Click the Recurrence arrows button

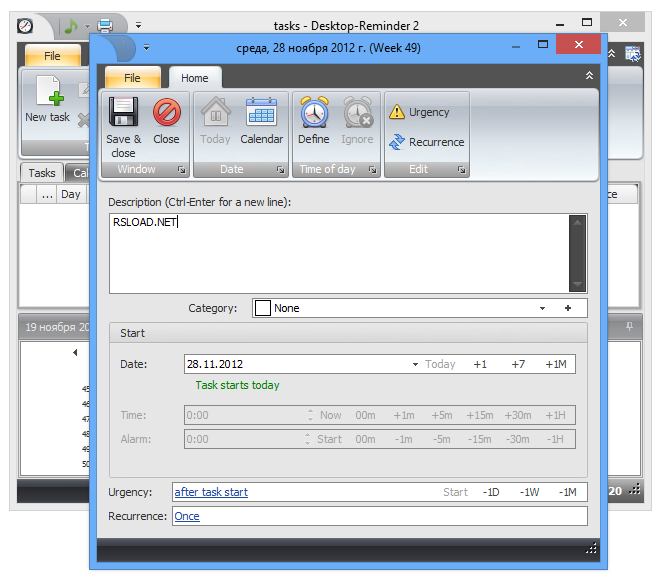click(x=426, y=142)
